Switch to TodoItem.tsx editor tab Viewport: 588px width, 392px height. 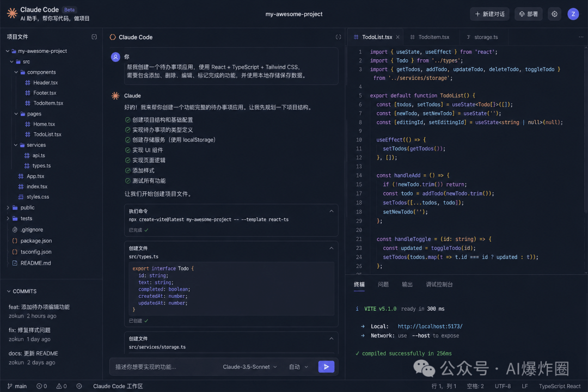point(430,37)
